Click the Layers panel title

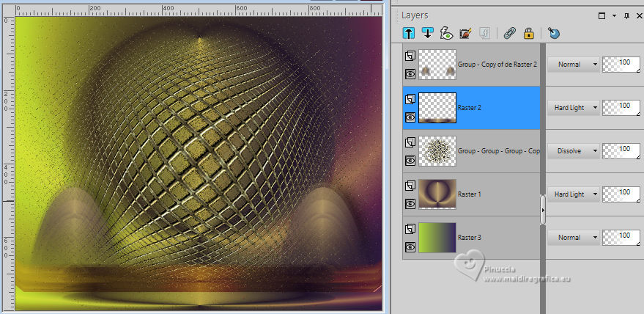(415, 15)
